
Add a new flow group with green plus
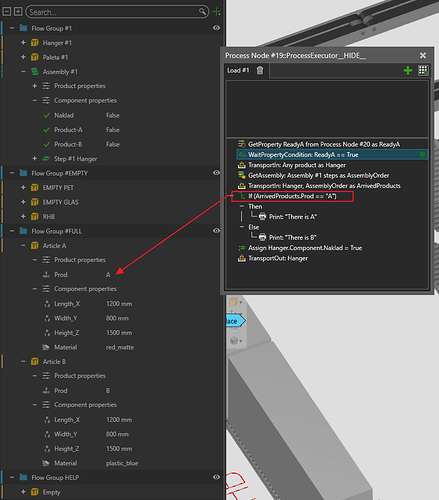216,12
